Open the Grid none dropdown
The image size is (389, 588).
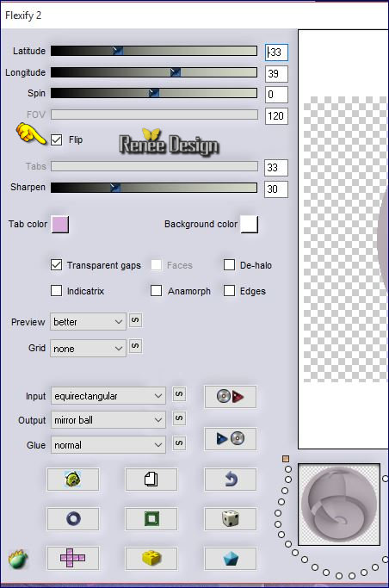click(x=88, y=349)
